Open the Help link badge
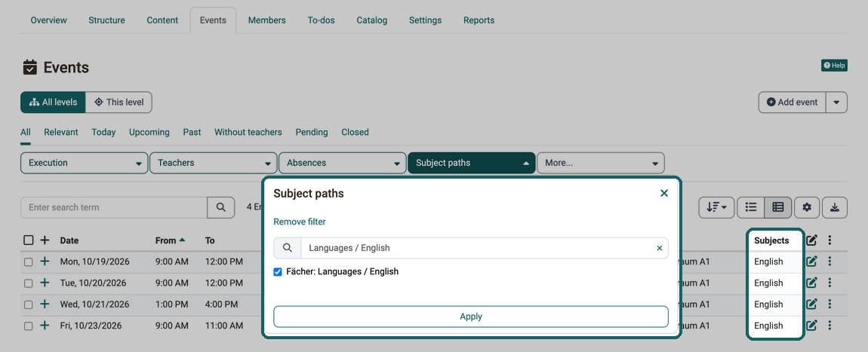 (x=834, y=66)
